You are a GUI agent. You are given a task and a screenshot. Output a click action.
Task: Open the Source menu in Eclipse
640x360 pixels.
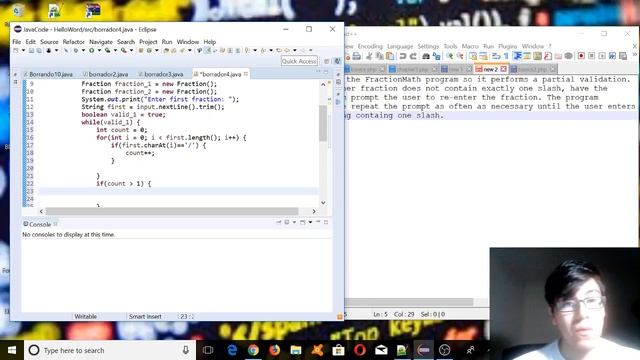[x=49, y=42]
